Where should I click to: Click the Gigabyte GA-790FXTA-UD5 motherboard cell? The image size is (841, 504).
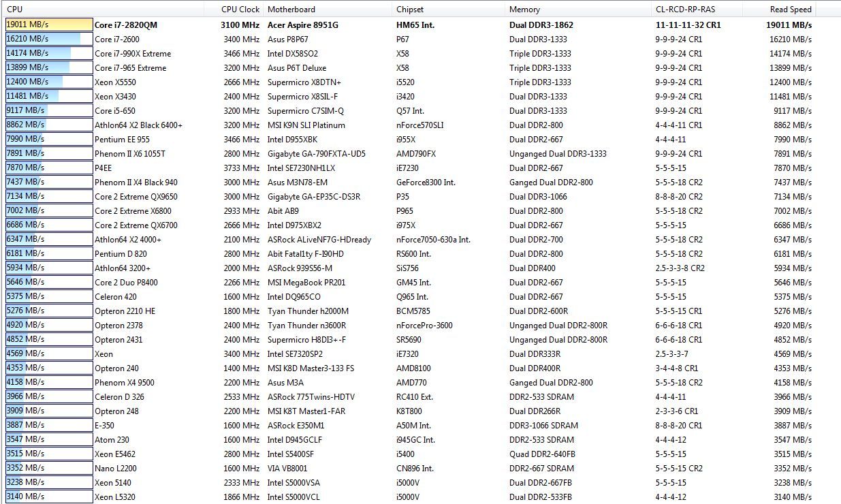(x=317, y=154)
